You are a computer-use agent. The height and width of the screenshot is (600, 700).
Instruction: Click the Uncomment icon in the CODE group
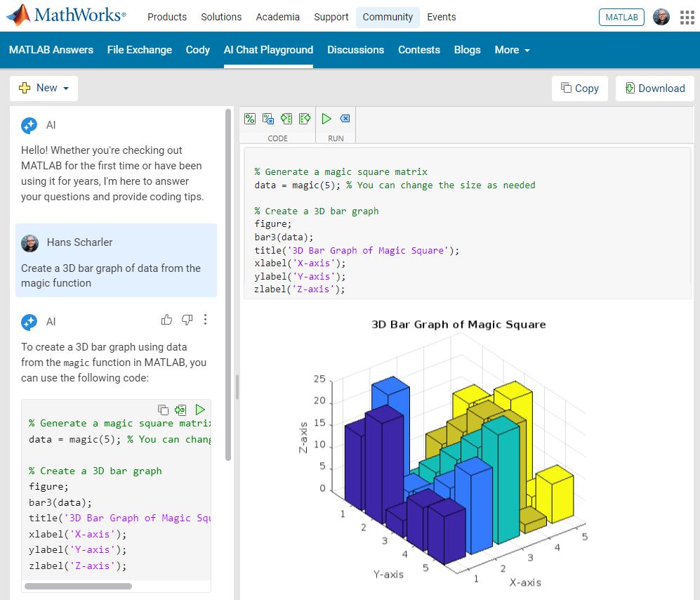268,118
